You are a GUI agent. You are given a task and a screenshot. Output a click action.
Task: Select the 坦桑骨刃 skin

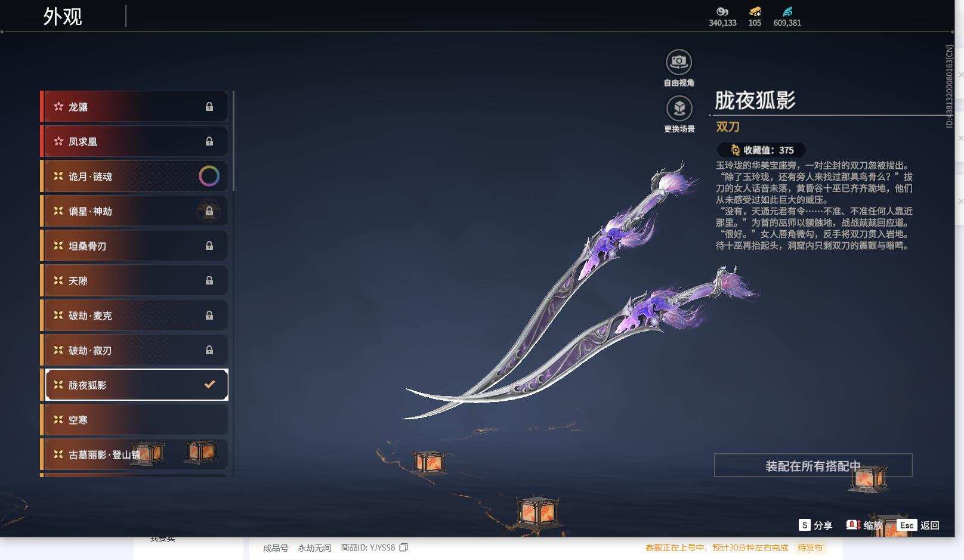(x=134, y=246)
